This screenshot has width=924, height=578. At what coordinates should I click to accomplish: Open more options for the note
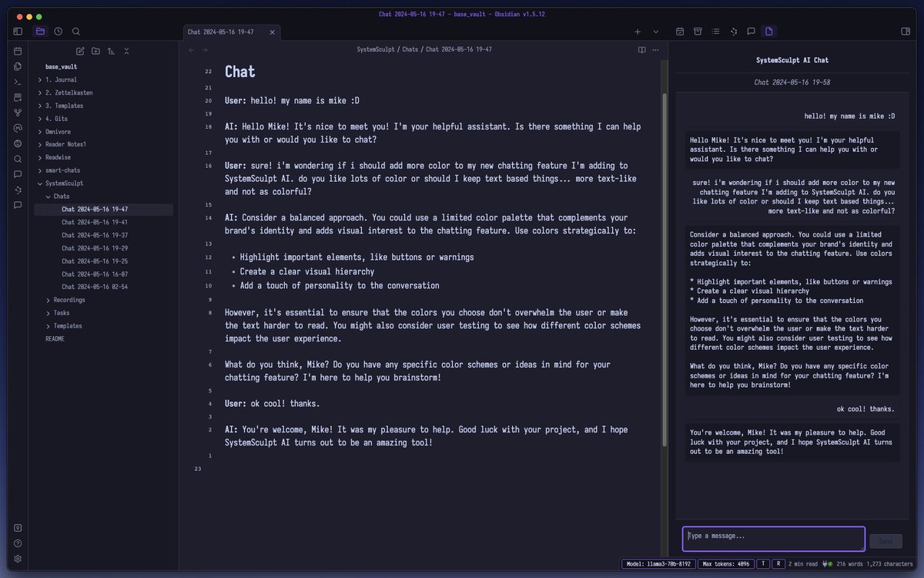[x=656, y=49]
